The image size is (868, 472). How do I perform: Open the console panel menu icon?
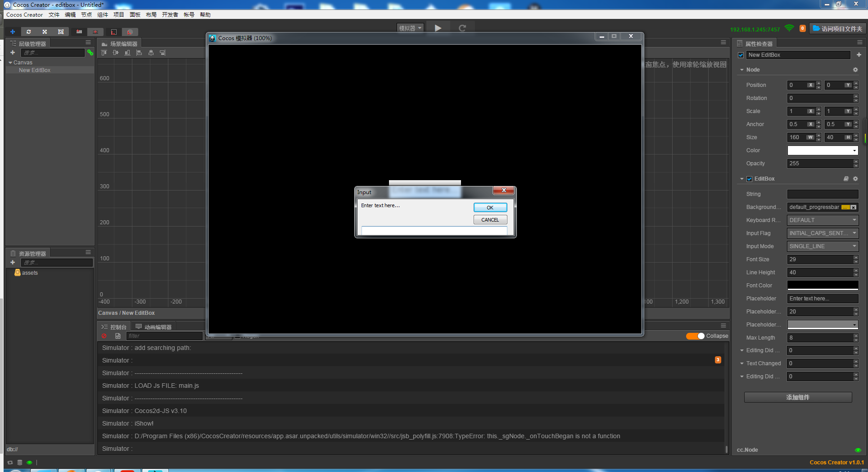[x=723, y=325]
